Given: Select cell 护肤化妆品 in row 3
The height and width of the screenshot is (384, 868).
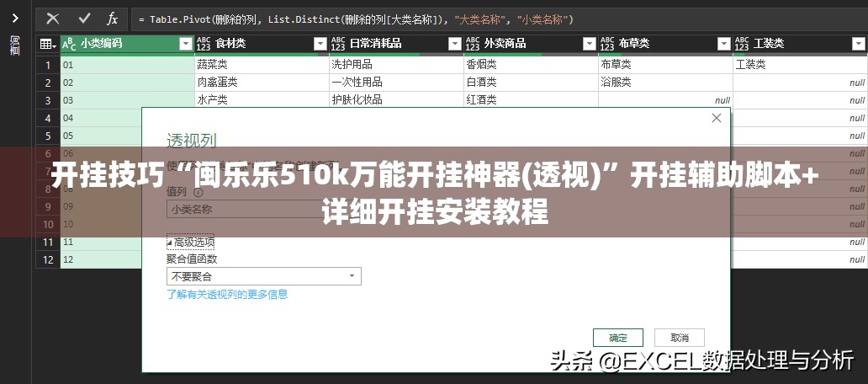Looking at the screenshot, I should click(396, 100).
